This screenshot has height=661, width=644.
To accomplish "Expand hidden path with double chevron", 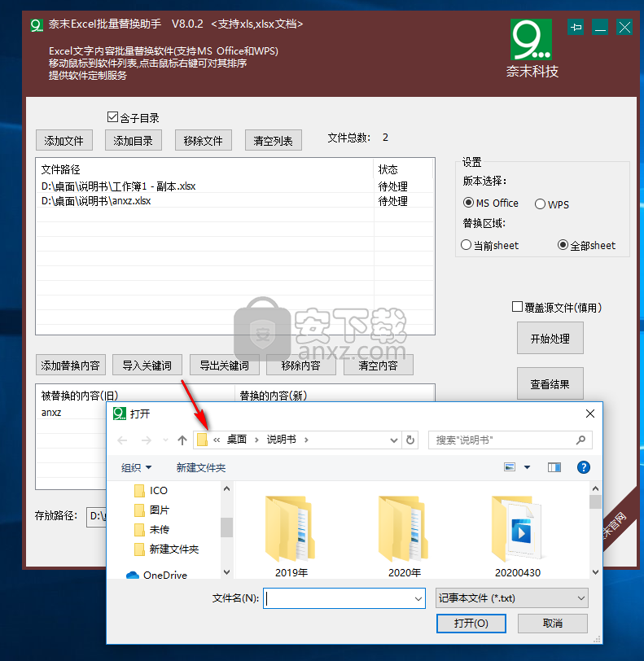I will click(217, 440).
